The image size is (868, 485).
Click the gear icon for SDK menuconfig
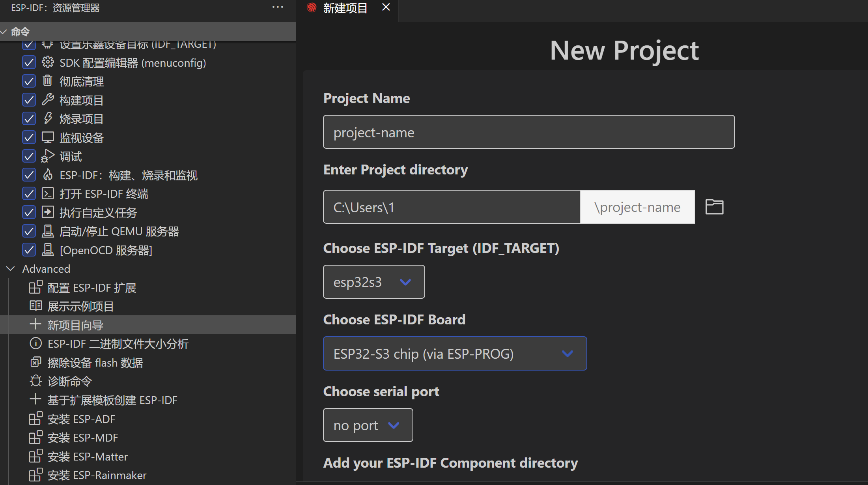click(48, 62)
